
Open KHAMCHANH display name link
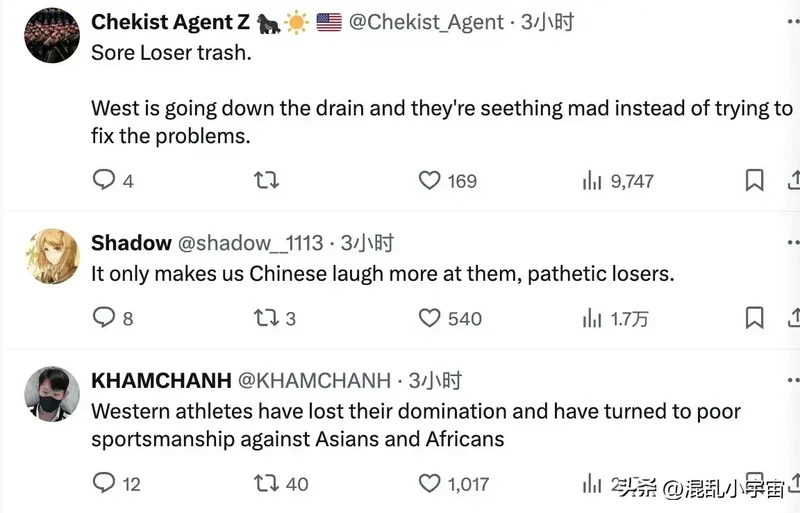pyautogui.click(x=161, y=380)
